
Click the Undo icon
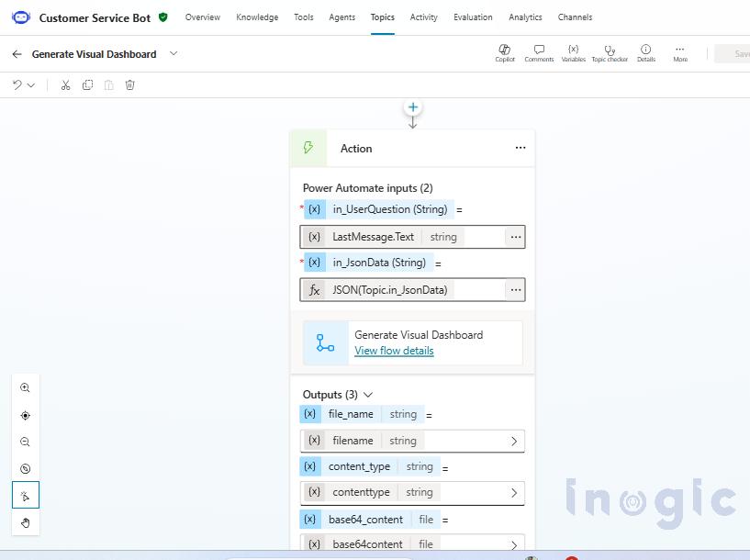coord(17,85)
